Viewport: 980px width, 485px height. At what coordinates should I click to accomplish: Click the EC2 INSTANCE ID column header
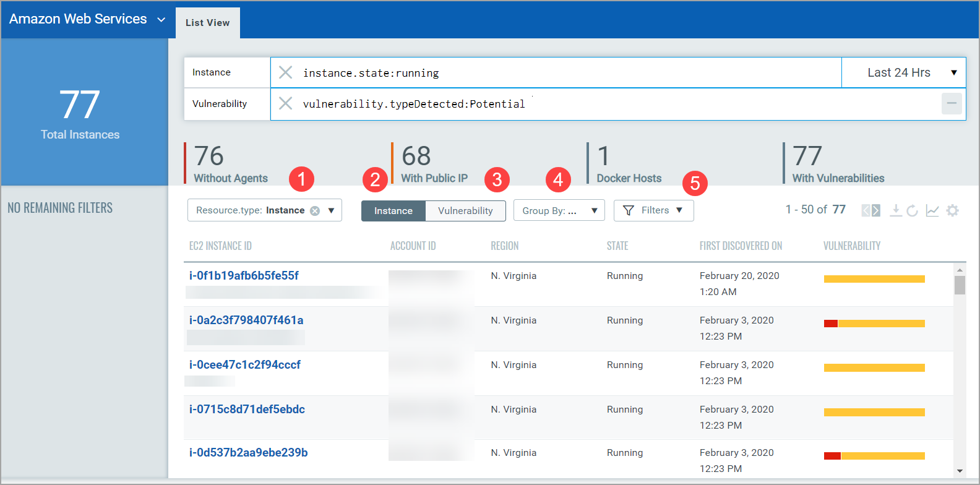coord(220,246)
